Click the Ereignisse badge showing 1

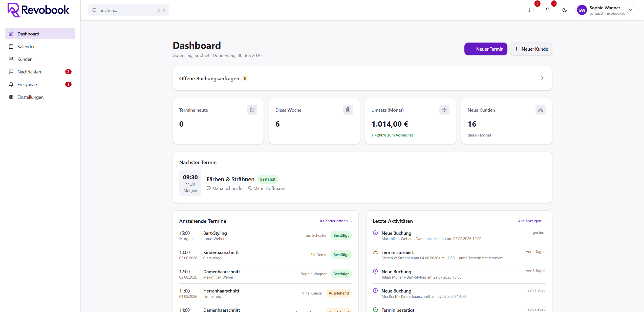coord(68,84)
